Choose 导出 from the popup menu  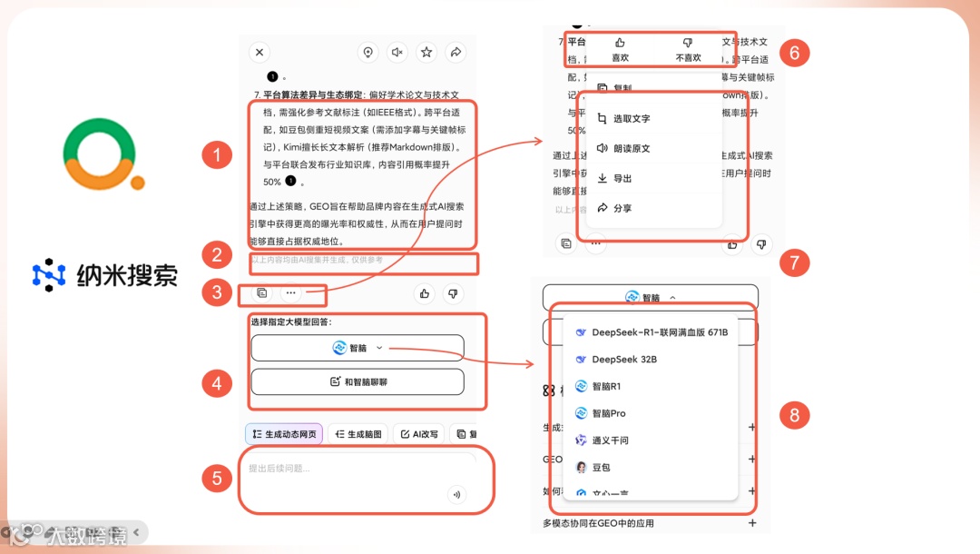(652, 178)
